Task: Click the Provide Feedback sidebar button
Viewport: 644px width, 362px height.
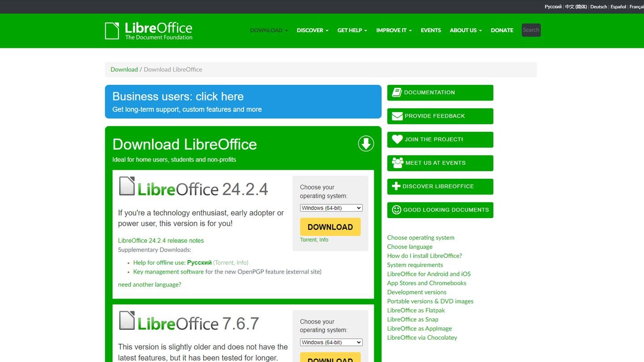Action: pos(440,116)
